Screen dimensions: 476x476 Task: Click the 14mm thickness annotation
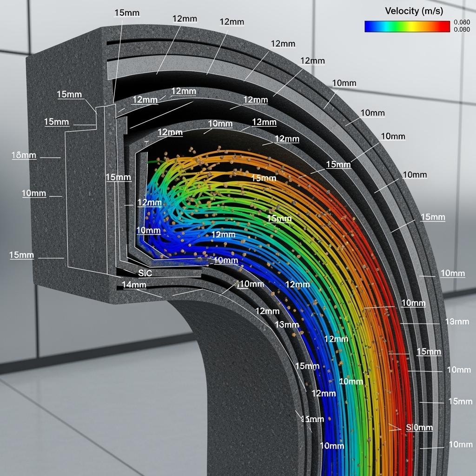(x=134, y=284)
